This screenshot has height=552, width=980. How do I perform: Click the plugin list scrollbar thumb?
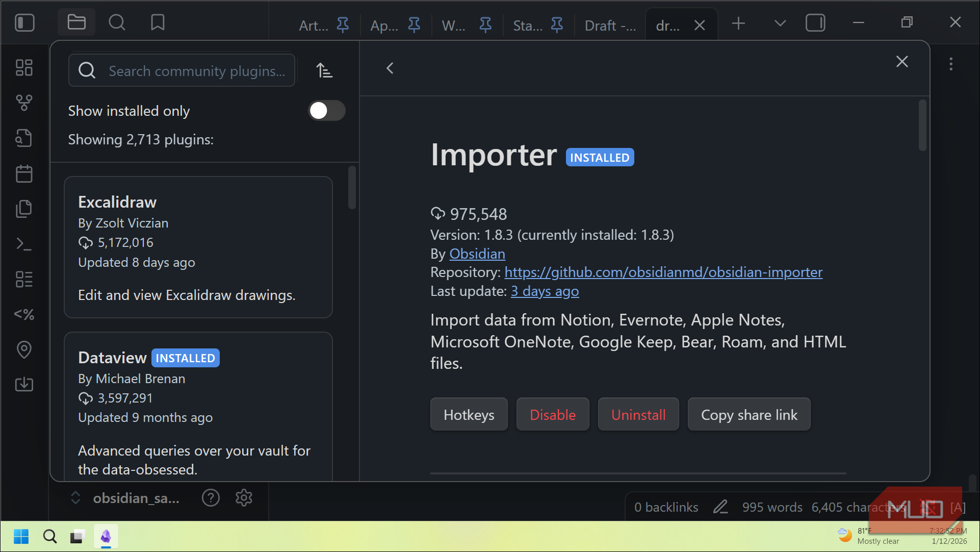[352, 187]
